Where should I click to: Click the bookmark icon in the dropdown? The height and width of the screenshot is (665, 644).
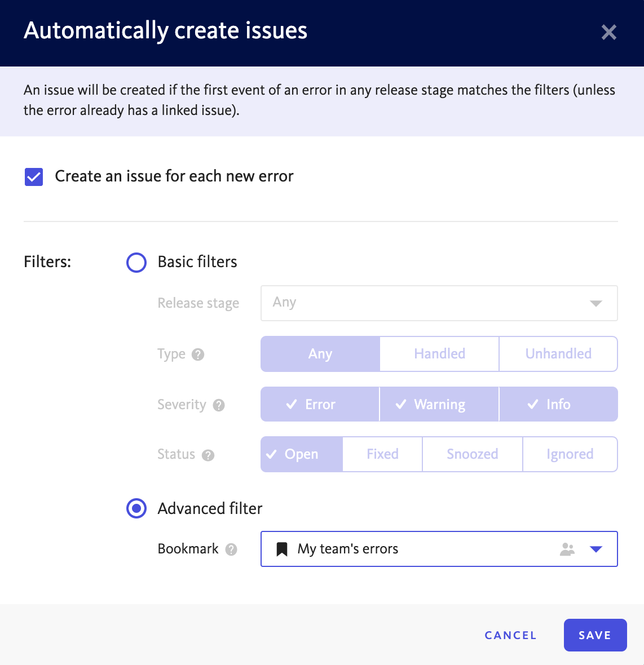click(x=282, y=549)
